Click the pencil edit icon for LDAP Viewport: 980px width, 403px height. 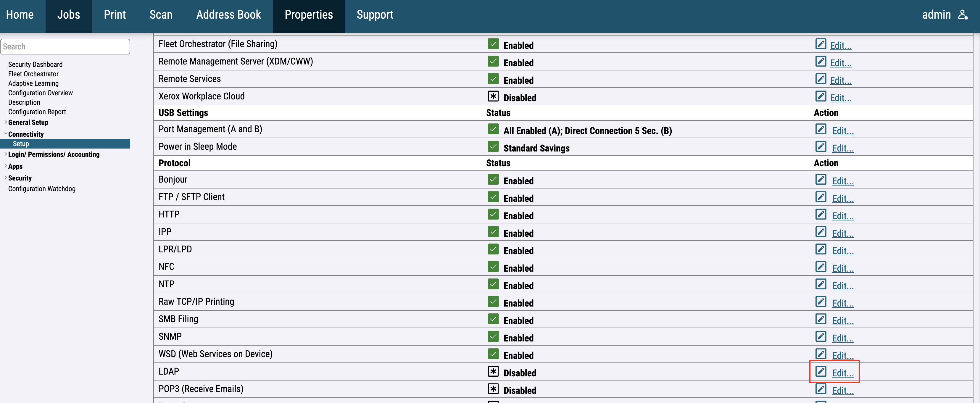click(x=821, y=371)
